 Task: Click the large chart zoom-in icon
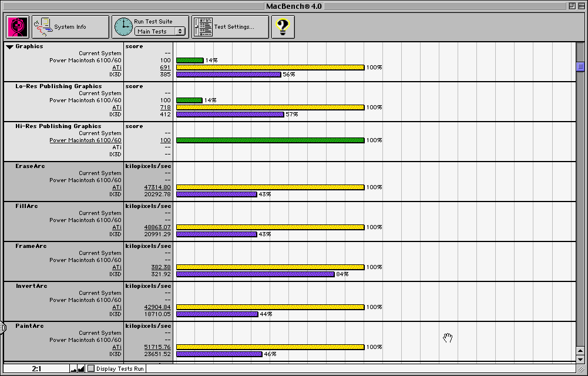click(81, 369)
